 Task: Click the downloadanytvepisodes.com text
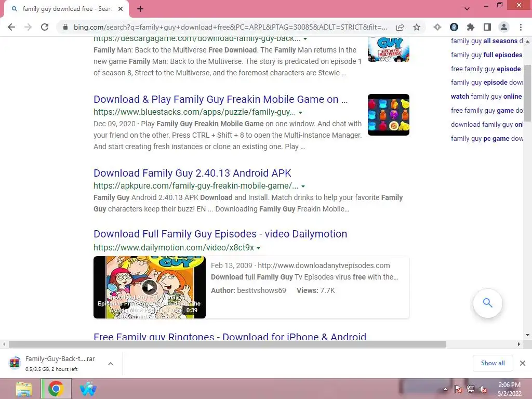tap(324, 265)
